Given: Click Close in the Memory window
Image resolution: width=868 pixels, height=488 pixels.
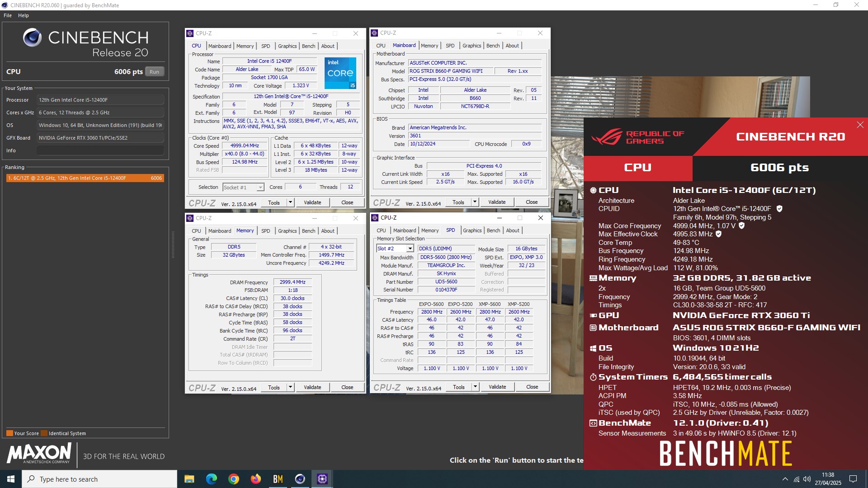Looking at the screenshot, I should coord(347,387).
